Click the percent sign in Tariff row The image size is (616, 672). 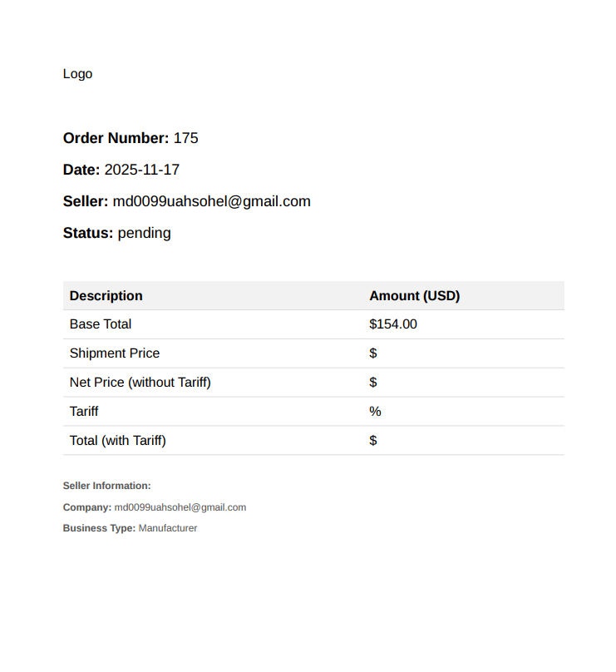[375, 412]
